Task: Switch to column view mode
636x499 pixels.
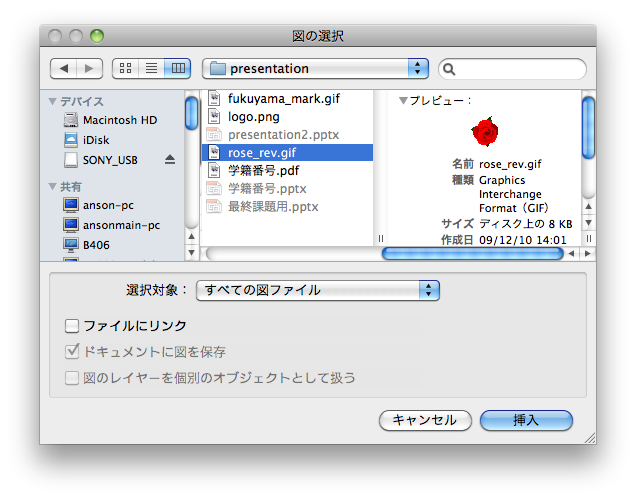Action: pos(178,69)
